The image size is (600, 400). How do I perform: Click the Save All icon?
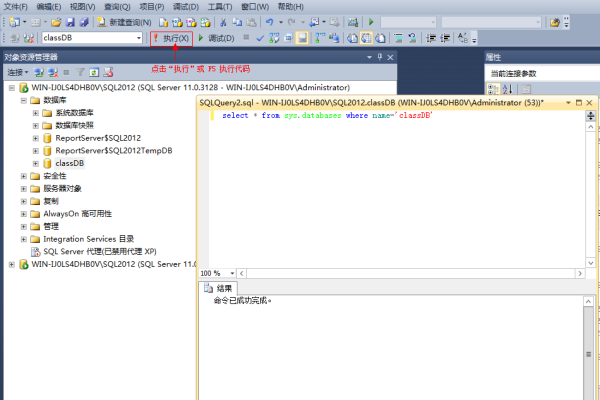(x=84, y=22)
